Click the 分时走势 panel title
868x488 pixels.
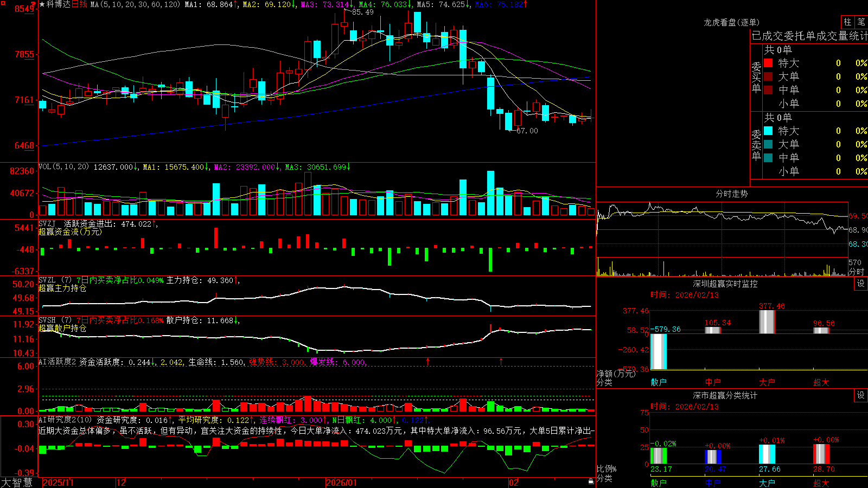point(731,194)
